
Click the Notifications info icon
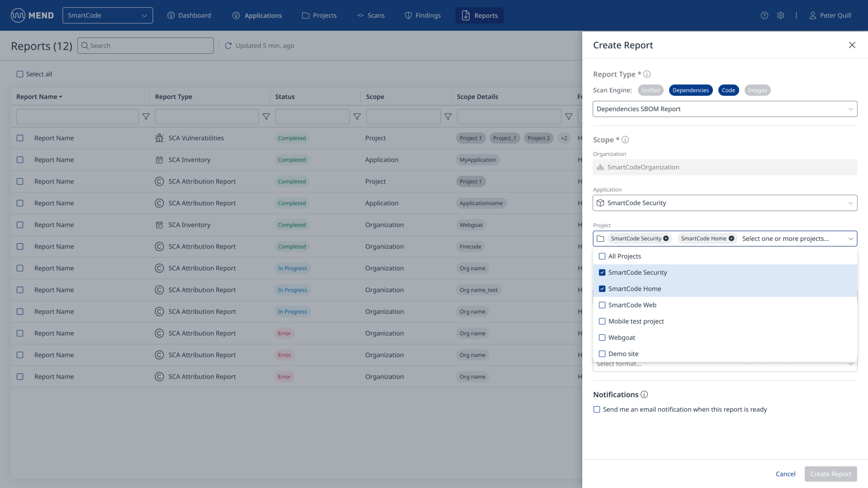tap(644, 394)
